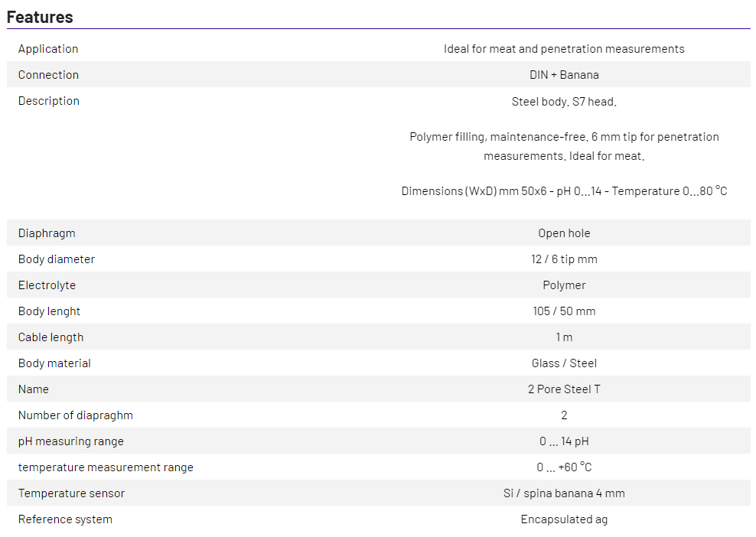Click the Features section heading
The image size is (756, 537).
(x=40, y=17)
